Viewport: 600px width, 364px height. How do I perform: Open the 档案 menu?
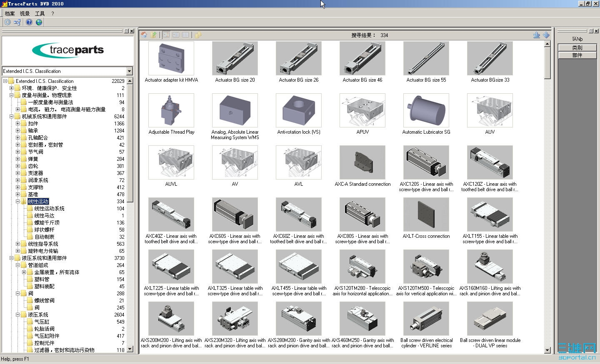coord(10,13)
